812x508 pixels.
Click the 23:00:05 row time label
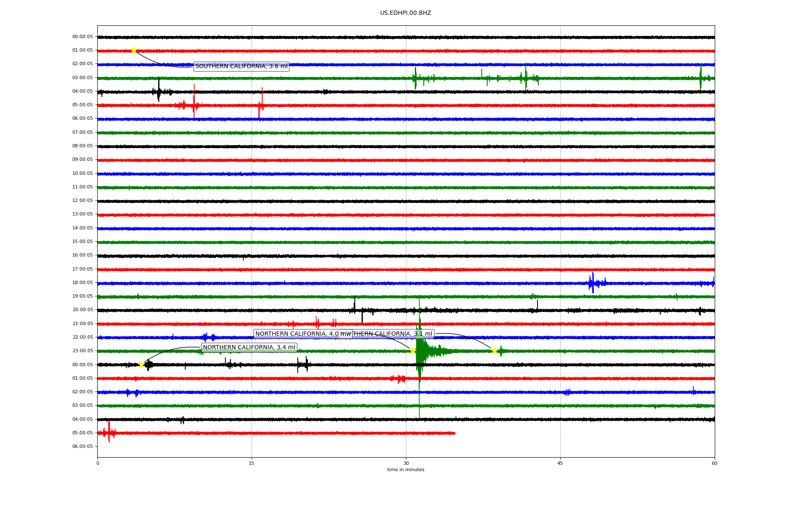click(x=82, y=351)
